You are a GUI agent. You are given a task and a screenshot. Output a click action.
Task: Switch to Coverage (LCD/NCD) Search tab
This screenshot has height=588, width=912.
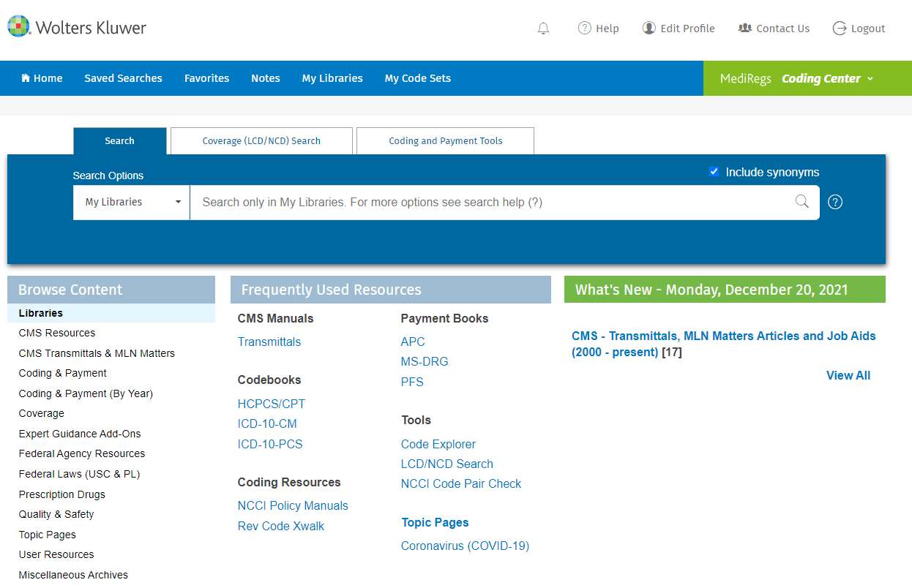261,141
